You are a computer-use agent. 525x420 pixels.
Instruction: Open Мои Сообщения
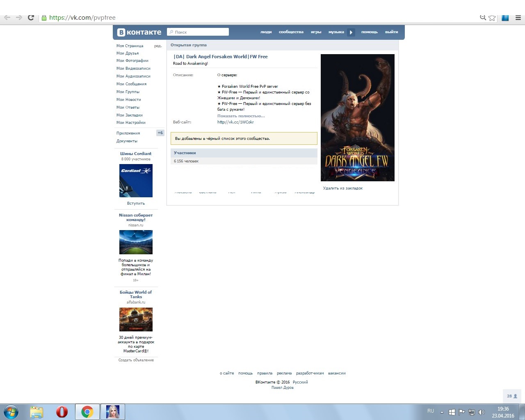[131, 84]
